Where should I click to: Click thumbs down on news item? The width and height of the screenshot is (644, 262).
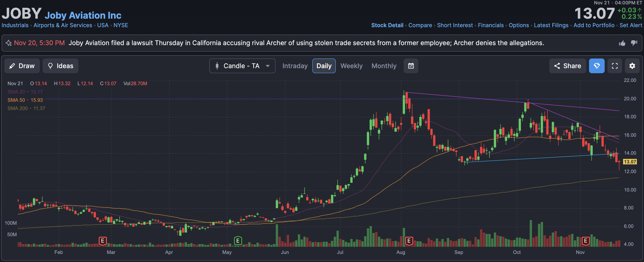pos(634,43)
